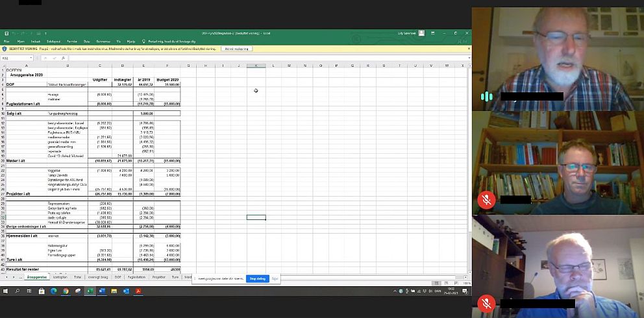Close the Protected View yellow bar
644x318 pixels.
469,49
